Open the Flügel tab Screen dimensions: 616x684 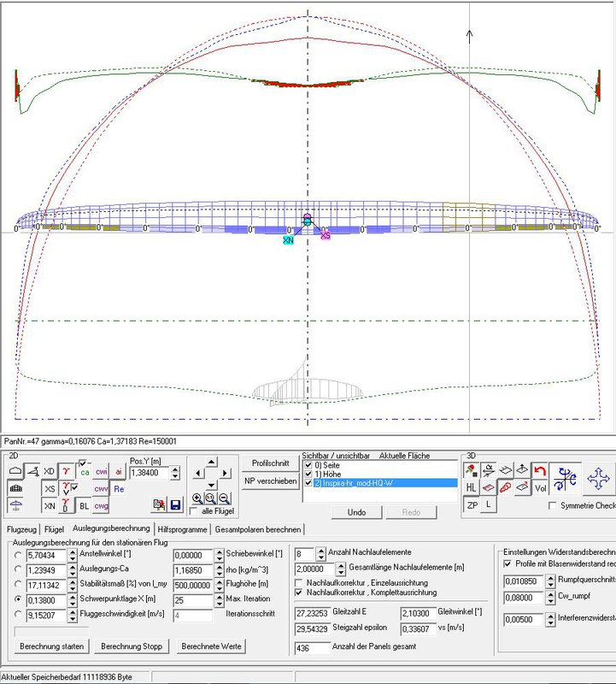click(x=54, y=529)
